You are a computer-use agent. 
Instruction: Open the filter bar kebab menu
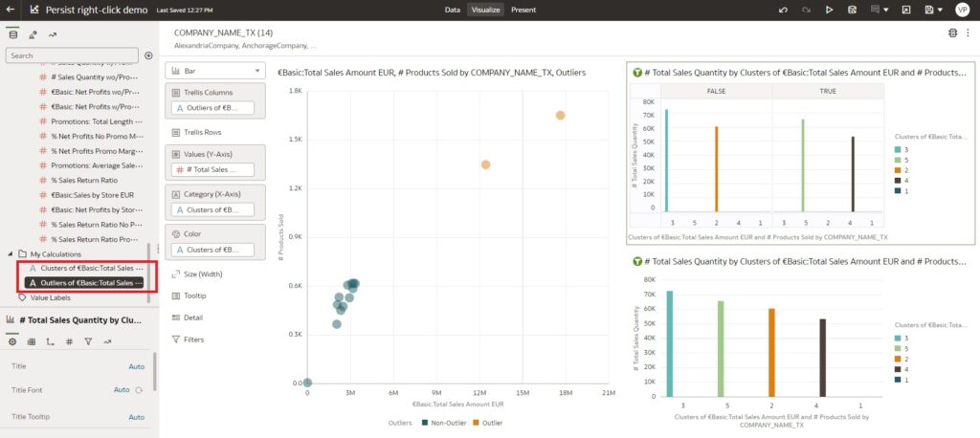968,33
